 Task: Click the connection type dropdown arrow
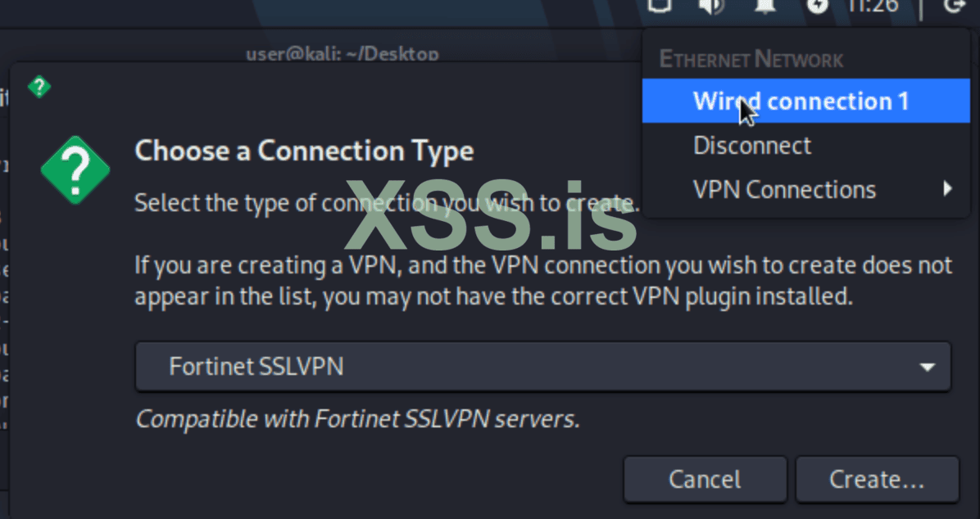(928, 368)
